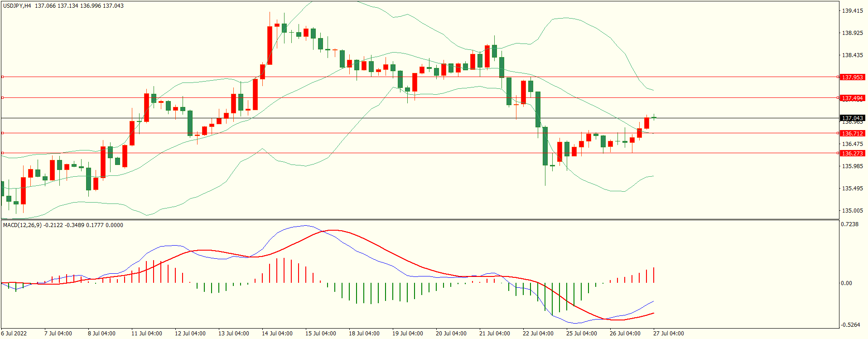The width and height of the screenshot is (868, 339).
Task: Click the 138.435 price scale value
Action: pos(852,55)
